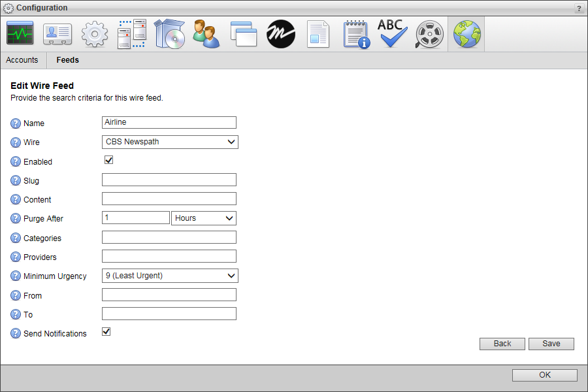The height and width of the screenshot is (392, 588).
Task: Click the Categories input field
Action: (169, 237)
